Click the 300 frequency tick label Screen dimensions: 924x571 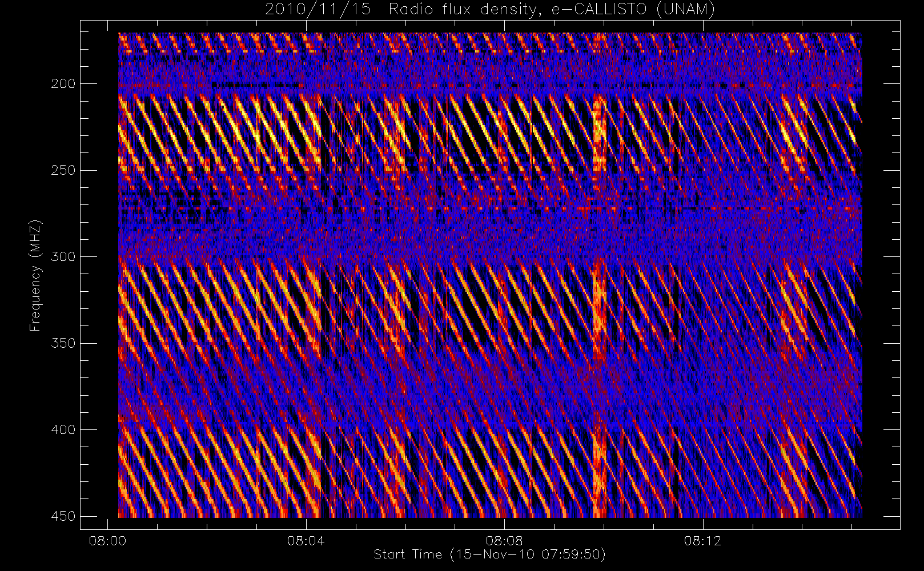click(63, 256)
